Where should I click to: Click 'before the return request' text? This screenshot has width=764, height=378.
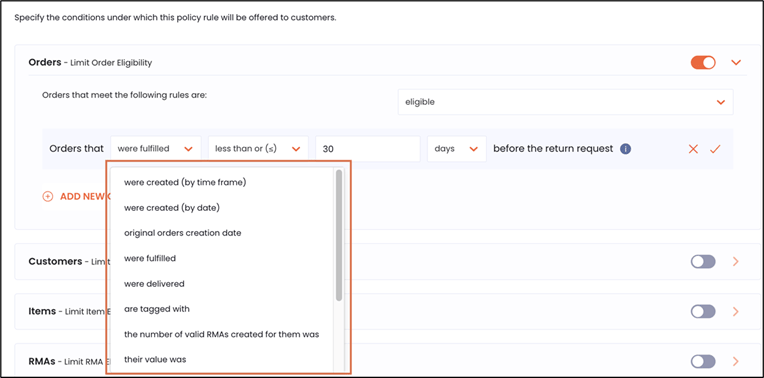pyautogui.click(x=553, y=149)
